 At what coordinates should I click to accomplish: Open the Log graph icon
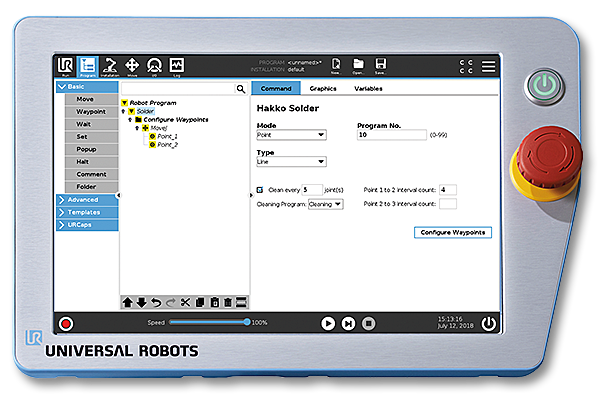pos(176,66)
